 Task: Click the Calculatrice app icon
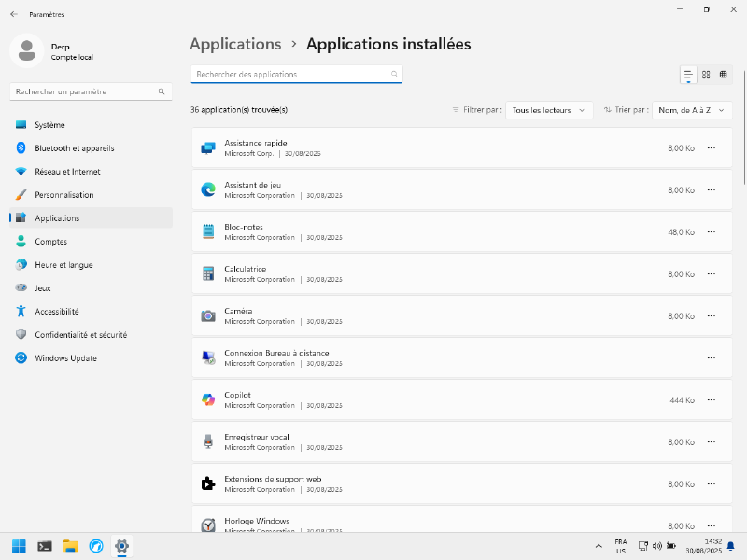pos(207,273)
